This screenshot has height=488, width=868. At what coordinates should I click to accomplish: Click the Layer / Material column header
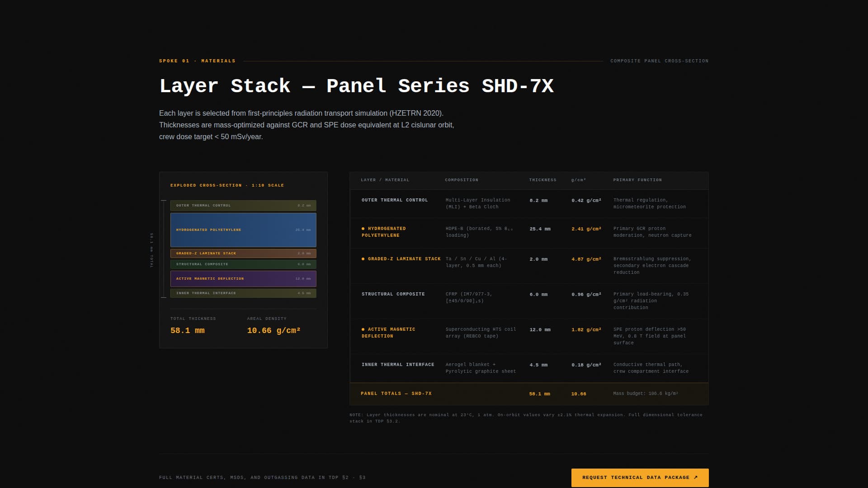(x=385, y=180)
